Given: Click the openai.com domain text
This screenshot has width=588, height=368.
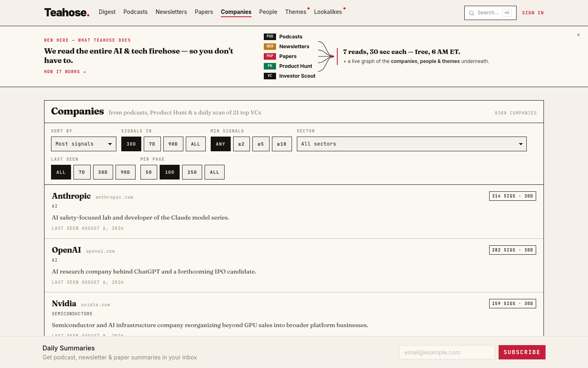Looking at the screenshot, I should pos(100,251).
